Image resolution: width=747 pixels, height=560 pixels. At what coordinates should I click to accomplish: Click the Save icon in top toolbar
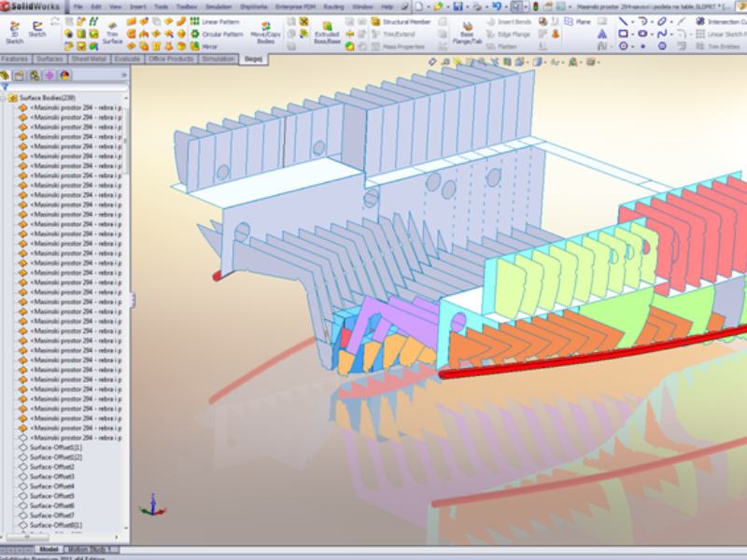(x=458, y=7)
